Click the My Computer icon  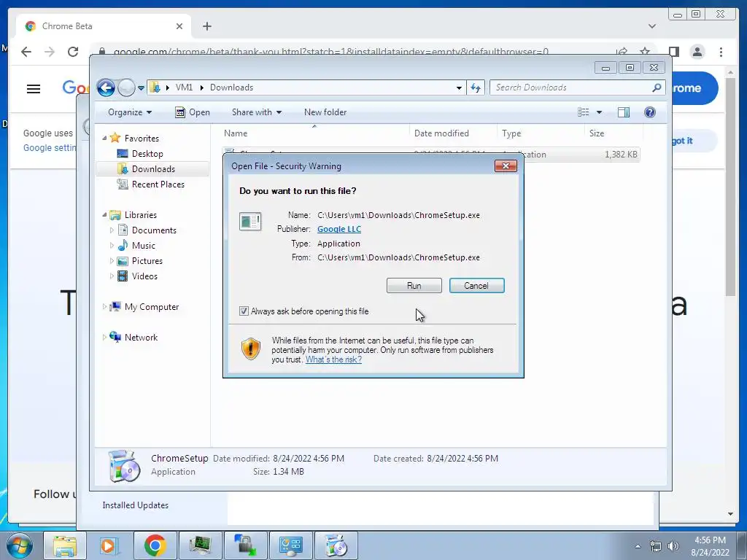(115, 307)
